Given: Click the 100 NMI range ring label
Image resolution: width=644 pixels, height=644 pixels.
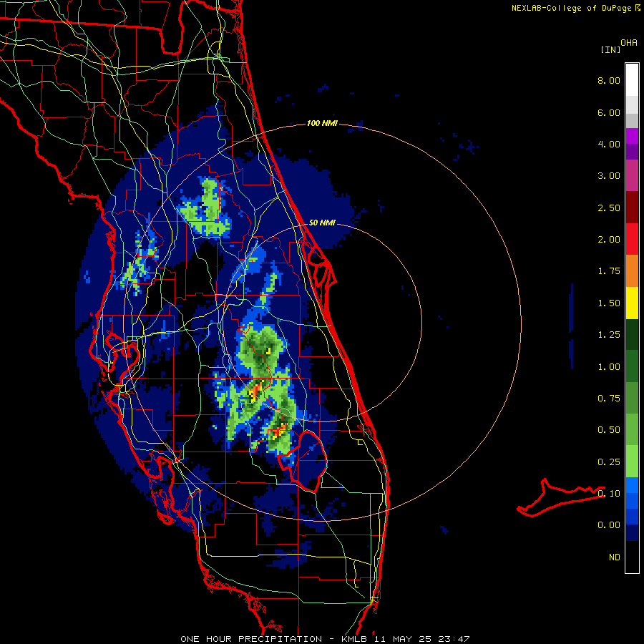Looking at the screenshot, I should click(322, 123).
